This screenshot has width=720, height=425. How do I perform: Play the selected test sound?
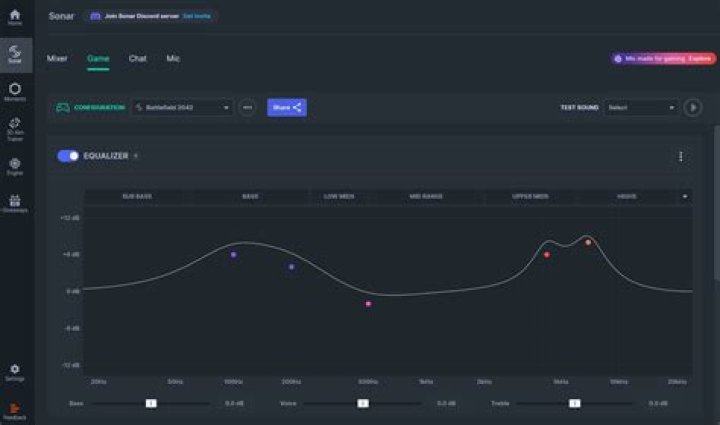pyautogui.click(x=692, y=107)
